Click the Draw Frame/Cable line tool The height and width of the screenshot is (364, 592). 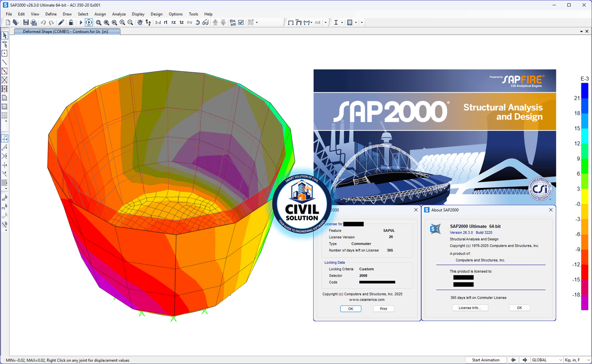[x=5, y=62]
